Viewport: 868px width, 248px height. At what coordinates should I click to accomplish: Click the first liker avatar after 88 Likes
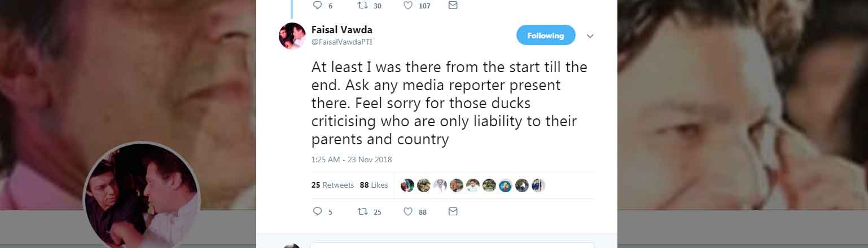click(x=407, y=185)
